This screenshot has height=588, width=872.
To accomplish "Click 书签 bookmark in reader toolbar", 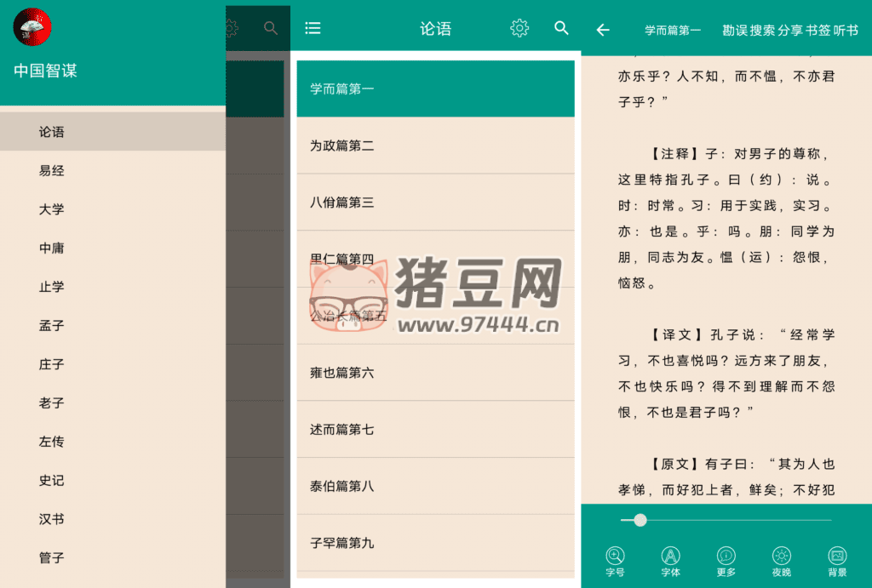I will [x=818, y=30].
